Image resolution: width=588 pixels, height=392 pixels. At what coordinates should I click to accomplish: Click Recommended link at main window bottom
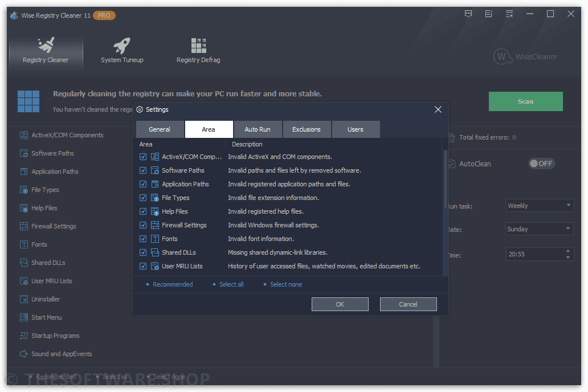pyautogui.click(x=56, y=377)
